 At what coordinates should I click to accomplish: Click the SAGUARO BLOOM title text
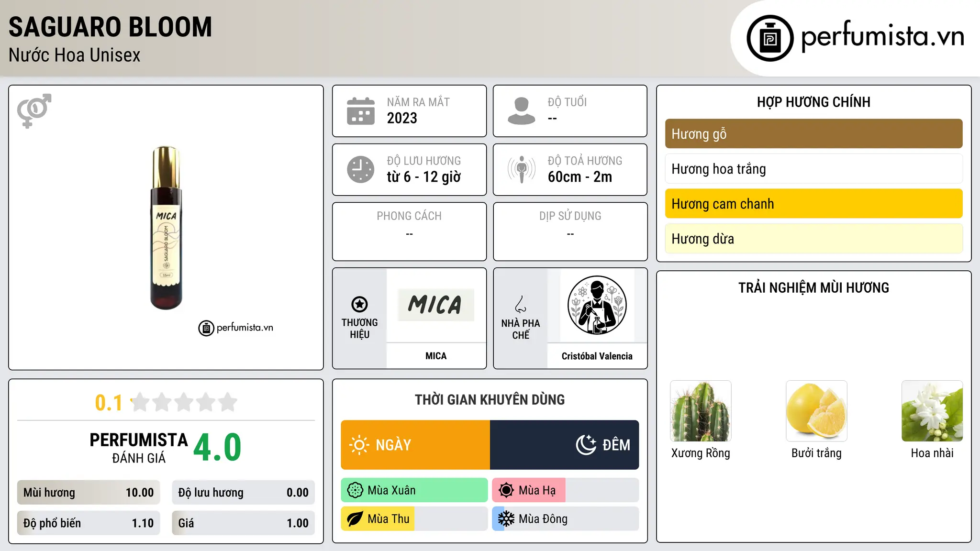(x=111, y=27)
